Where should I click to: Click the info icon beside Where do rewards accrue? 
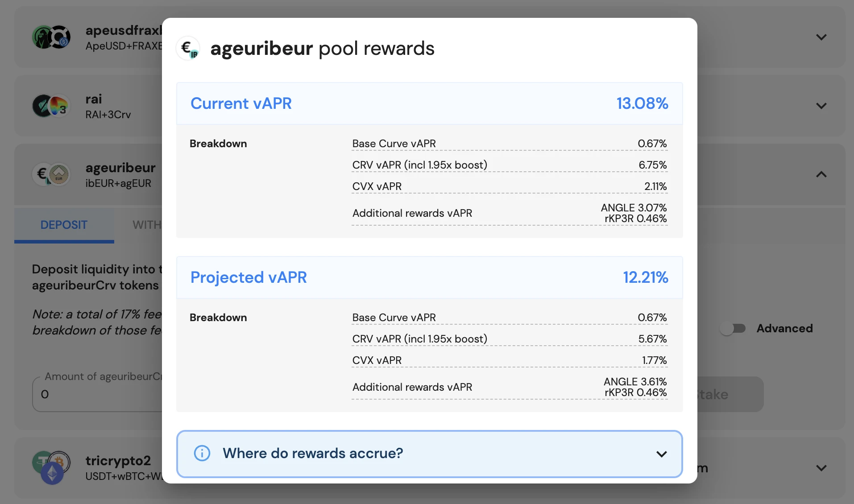click(x=202, y=453)
